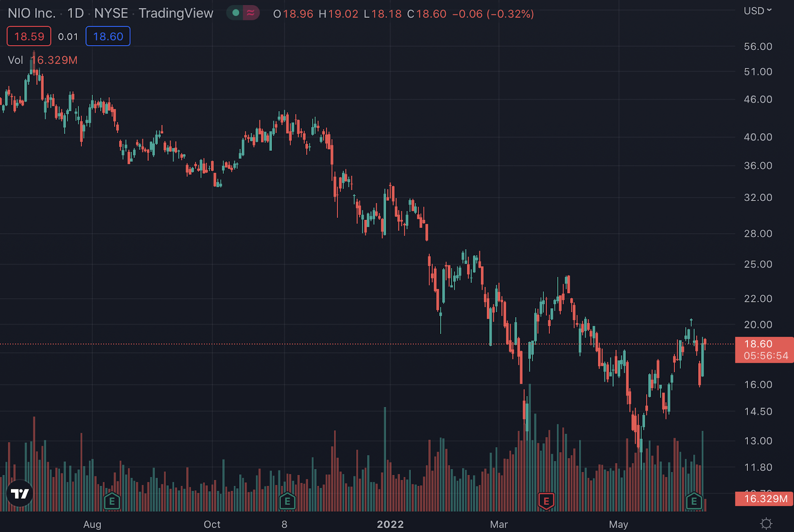Image resolution: width=794 pixels, height=532 pixels.
Task: Click the 2022 label on the time axis
Action: pyautogui.click(x=390, y=525)
